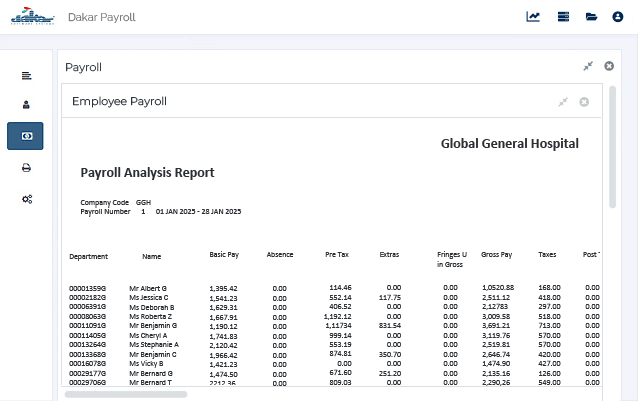Image resolution: width=638 pixels, height=401 pixels.
Task: Select employee Mr Albert G
Action: (x=148, y=288)
